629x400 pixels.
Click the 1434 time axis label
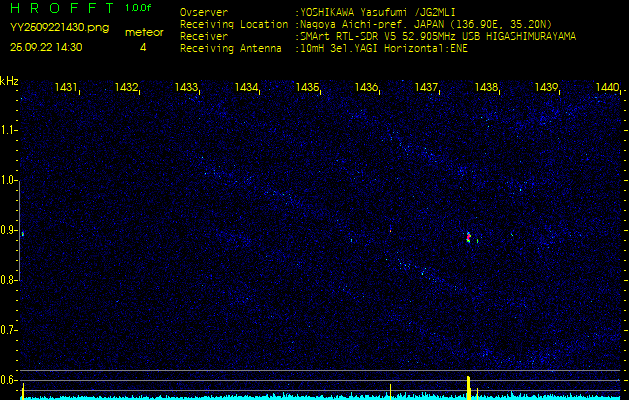pyautogui.click(x=246, y=87)
